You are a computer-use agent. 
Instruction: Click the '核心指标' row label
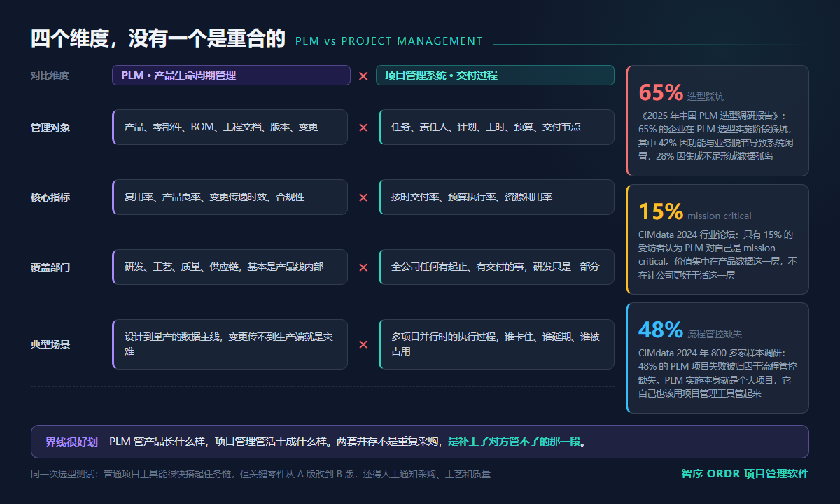(50, 197)
